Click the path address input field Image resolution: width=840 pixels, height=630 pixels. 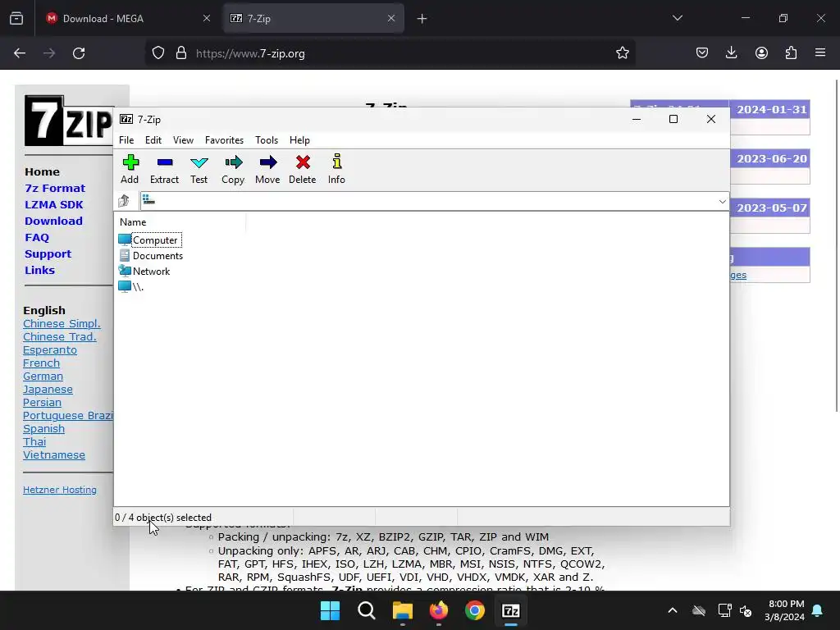pyautogui.click(x=428, y=202)
